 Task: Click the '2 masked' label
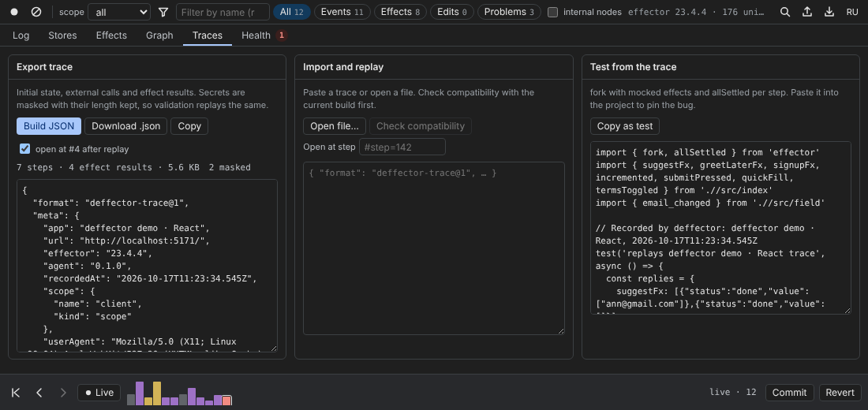[230, 167]
